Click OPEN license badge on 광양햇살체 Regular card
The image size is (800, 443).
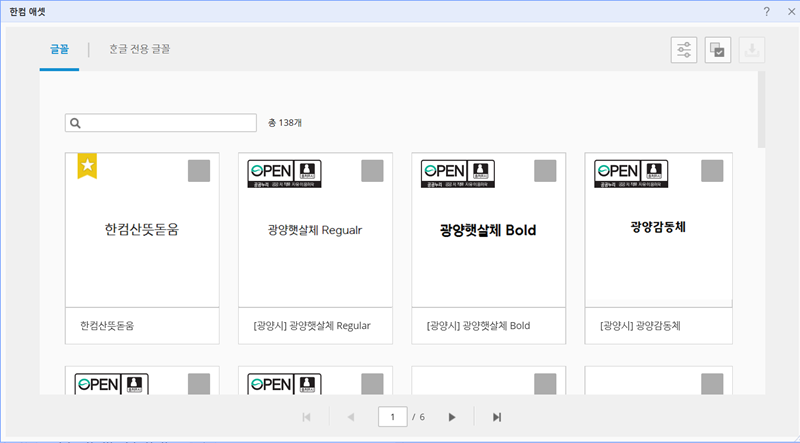pyautogui.click(x=284, y=174)
